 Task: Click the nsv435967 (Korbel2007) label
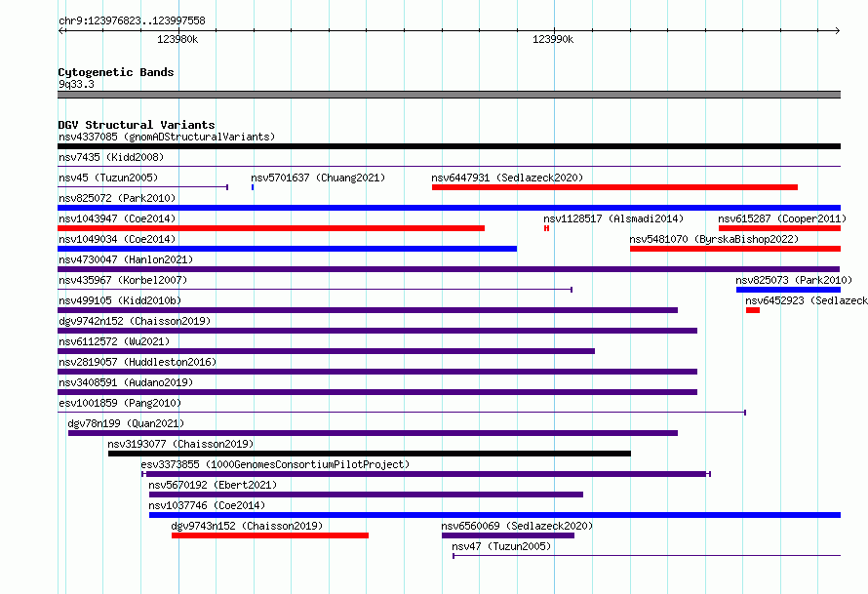123,280
